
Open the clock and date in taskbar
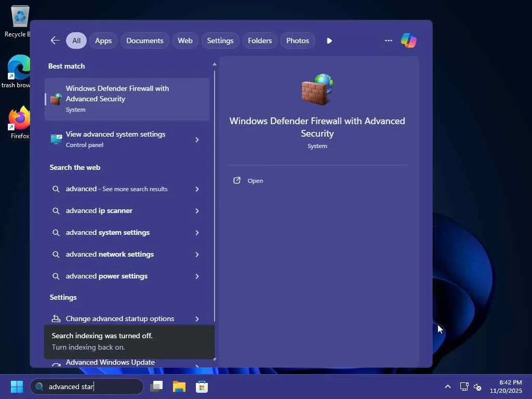click(506, 387)
